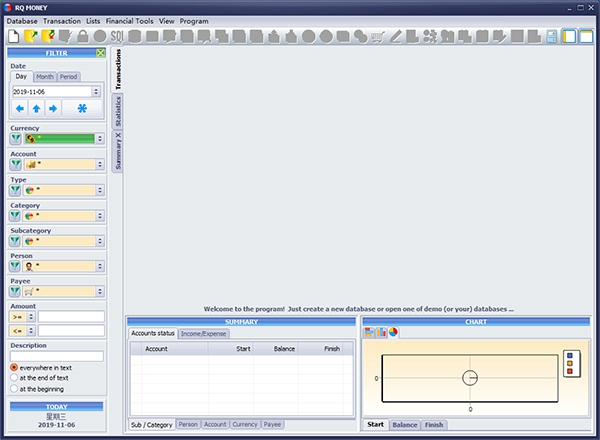The image size is (600, 440).
Task: Open the Balance chart tab
Action: [404, 425]
